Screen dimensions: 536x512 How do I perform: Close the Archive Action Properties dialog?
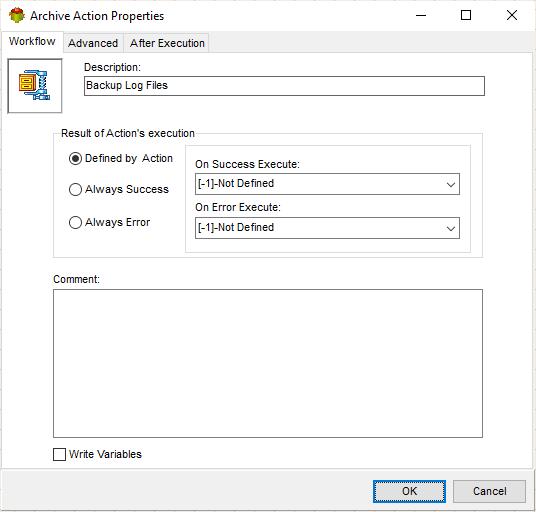coord(512,15)
